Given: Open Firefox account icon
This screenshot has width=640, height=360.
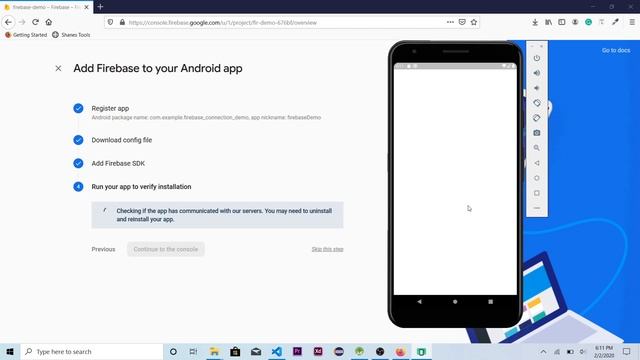Looking at the screenshot, I should tap(575, 22).
